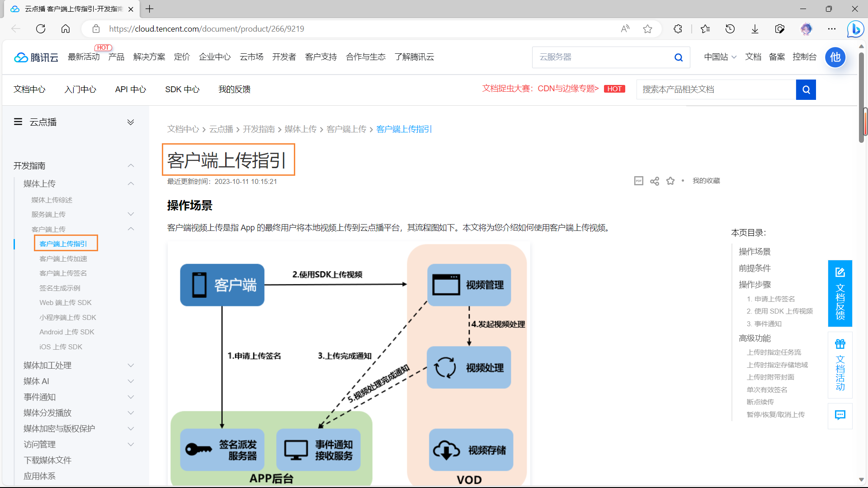868x488 pixels.
Task: Open the 解决方案 top menu
Action: 149,57
